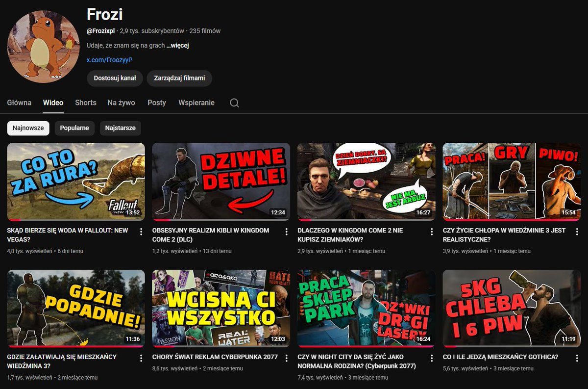Image resolution: width=588 pixels, height=389 pixels.
Task: Click the 13:52 duration badge
Action: [x=132, y=213]
